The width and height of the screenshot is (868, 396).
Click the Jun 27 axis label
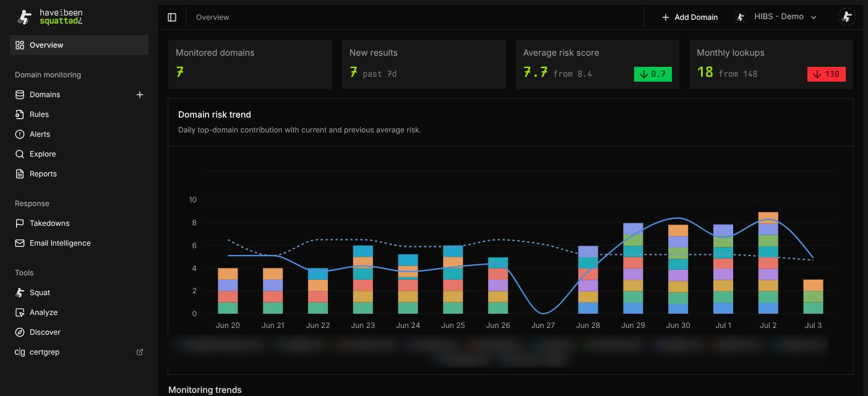(543, 325)
